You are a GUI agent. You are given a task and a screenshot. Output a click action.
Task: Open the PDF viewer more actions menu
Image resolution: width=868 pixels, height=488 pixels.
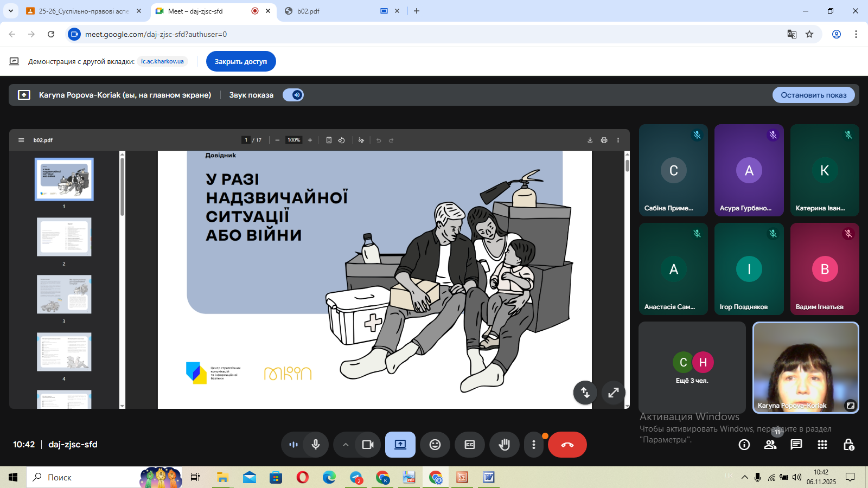click(618, 140)
